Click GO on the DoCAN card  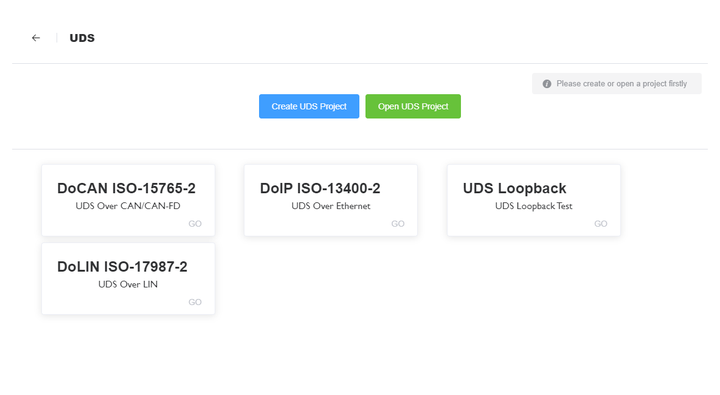[x=195, y=224]
